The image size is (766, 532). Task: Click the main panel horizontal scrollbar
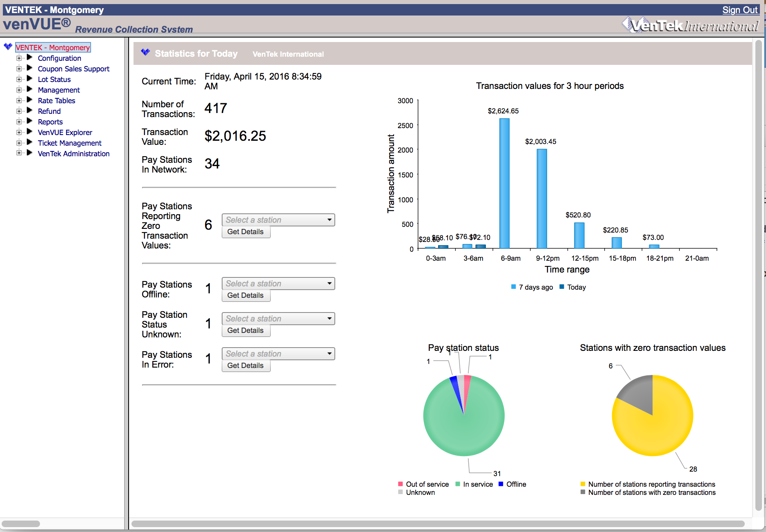(x=438, y=524)
